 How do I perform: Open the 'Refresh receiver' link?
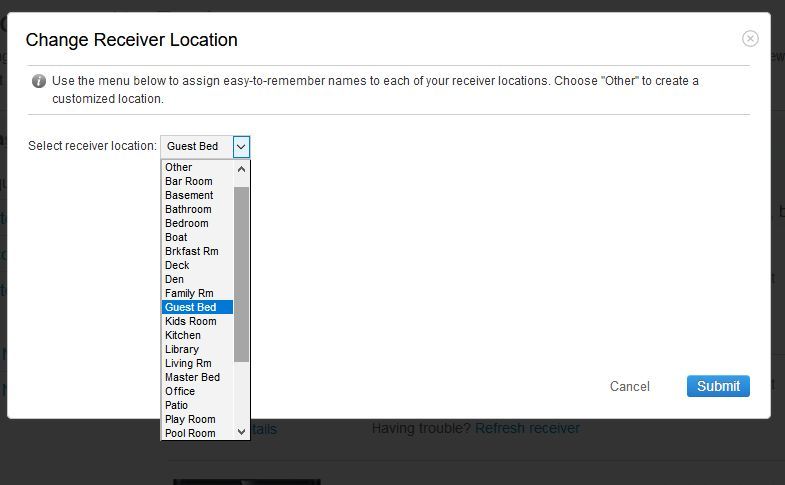(527, 428)
